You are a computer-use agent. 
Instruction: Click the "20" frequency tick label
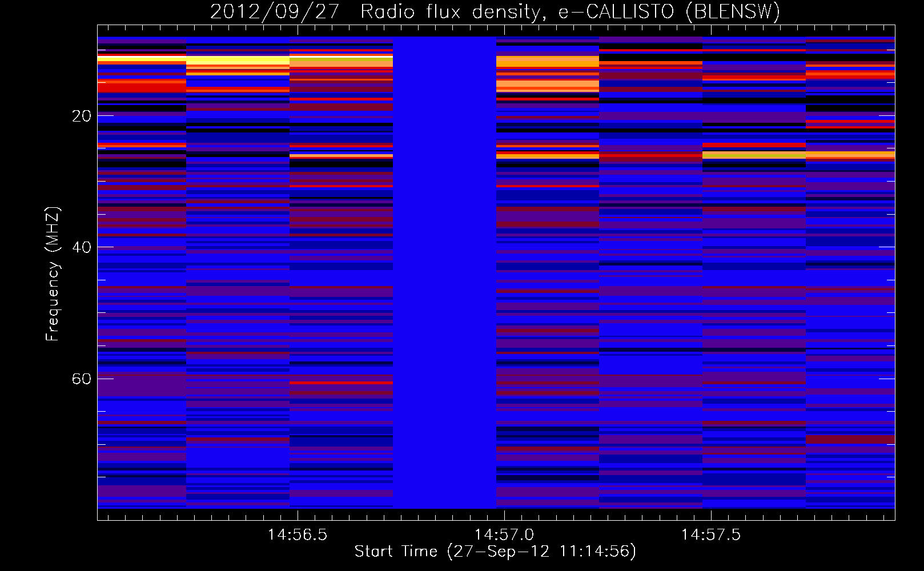tap(82, 116)
